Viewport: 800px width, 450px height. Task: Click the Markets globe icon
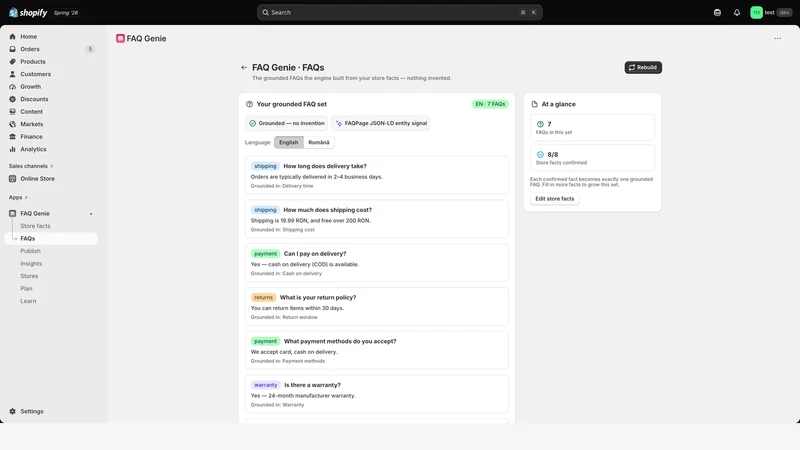[12, 124]
